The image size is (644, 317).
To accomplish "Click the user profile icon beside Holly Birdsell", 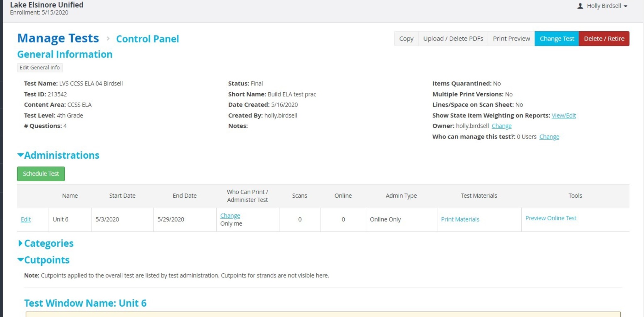I will pyautogui.click(x=580, y=6).
